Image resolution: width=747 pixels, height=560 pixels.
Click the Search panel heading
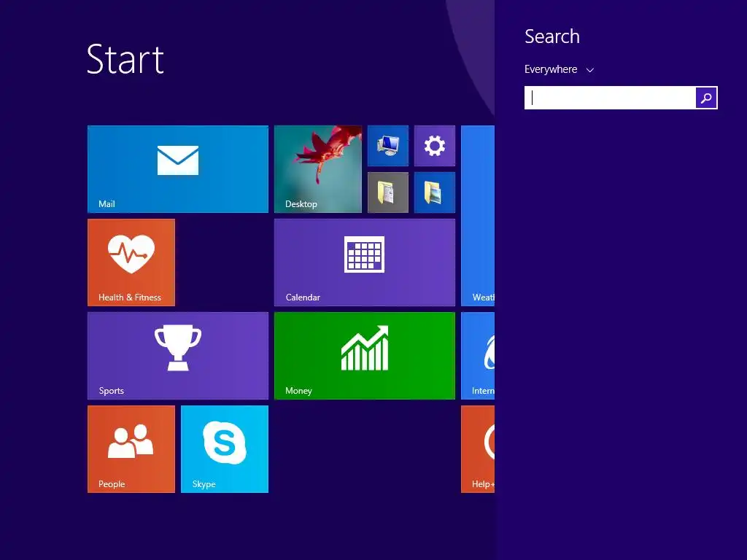coord(552,36)
